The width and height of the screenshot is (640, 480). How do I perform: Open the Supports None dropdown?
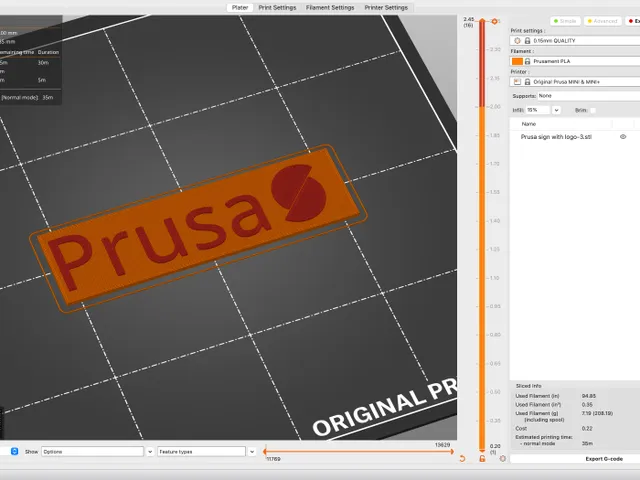point(589,96)
